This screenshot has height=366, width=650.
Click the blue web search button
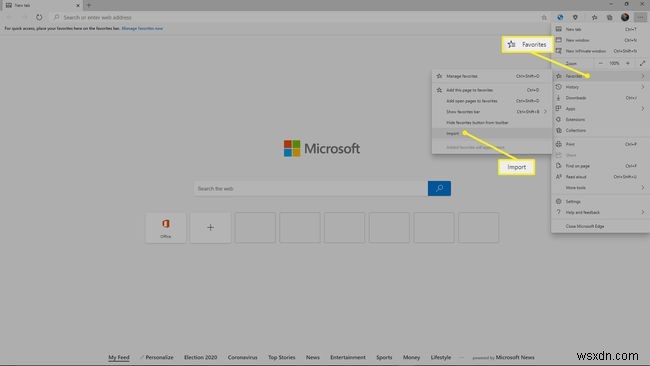click(439, 189)
